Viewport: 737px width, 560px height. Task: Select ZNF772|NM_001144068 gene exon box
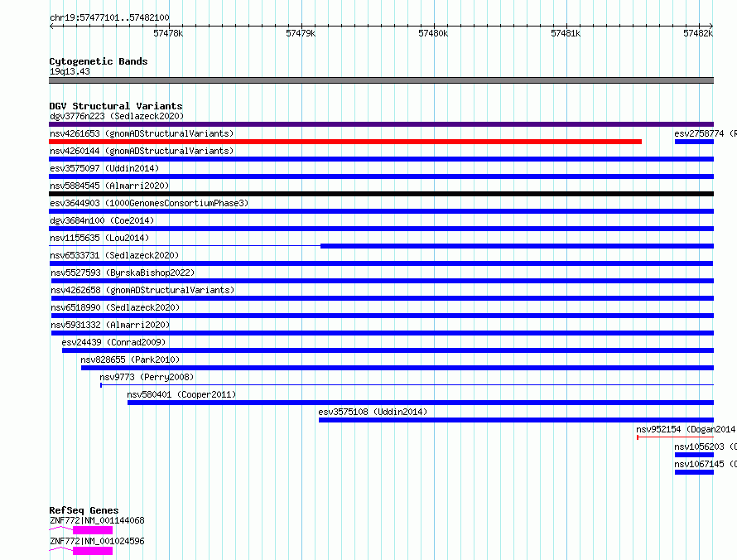(93, 530)
